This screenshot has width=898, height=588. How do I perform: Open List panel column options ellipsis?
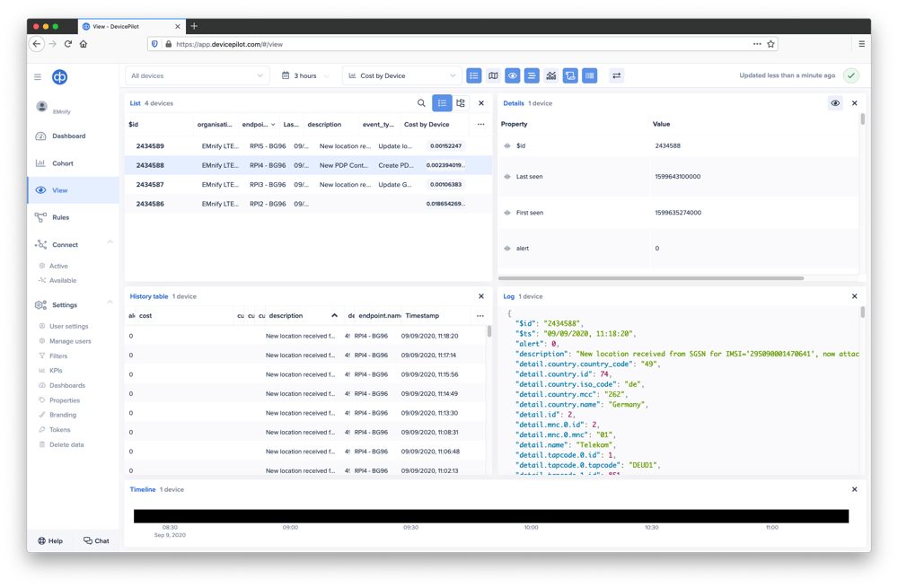tap(481, 124)
